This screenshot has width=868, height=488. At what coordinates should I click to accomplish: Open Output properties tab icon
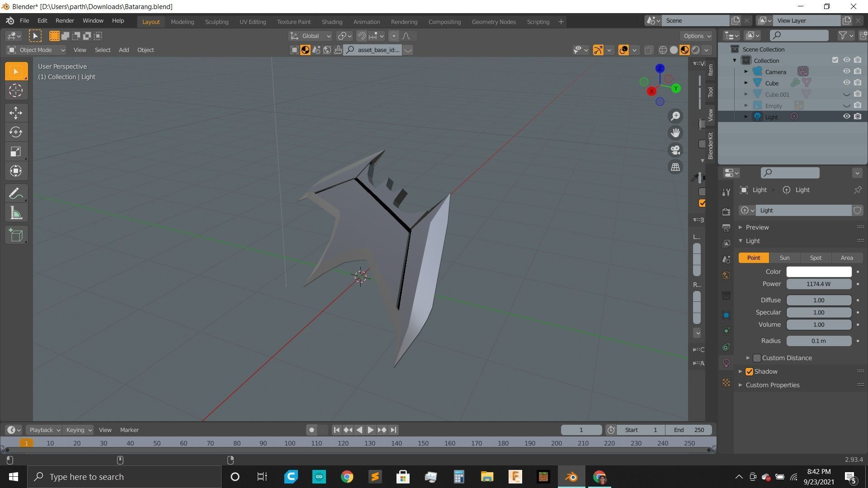[726, 227]
